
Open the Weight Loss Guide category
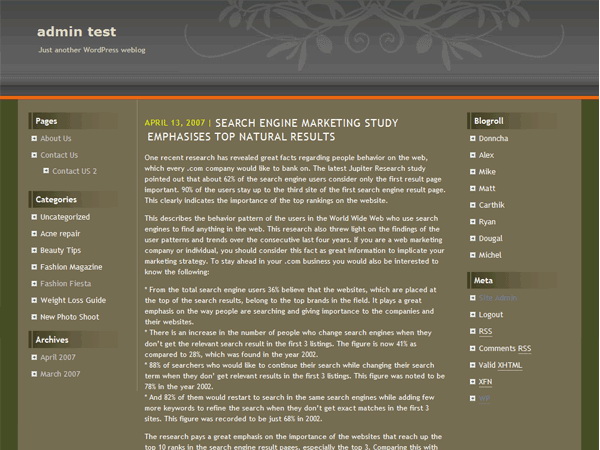point(73,300)
